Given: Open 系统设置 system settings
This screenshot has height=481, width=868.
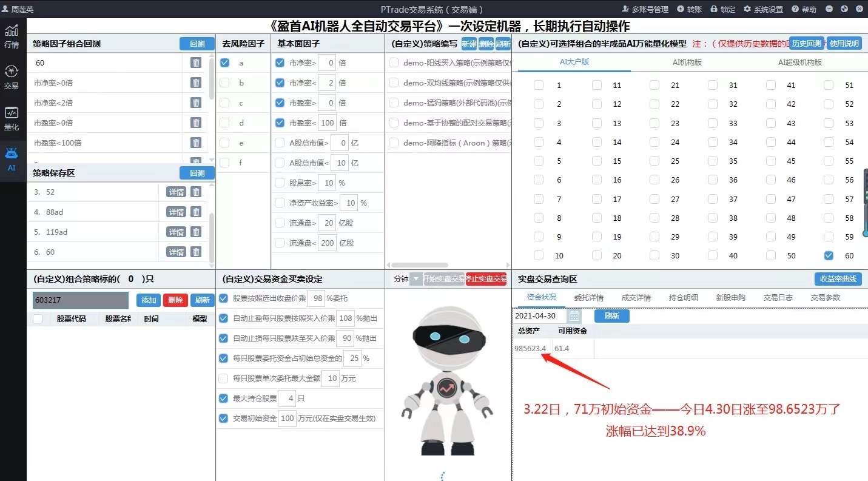Looking at the screenshot, I should [764, 9].
